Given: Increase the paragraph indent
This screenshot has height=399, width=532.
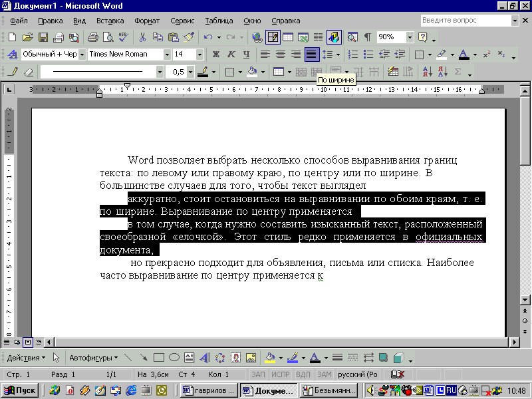Looking at the screenshot, I should 400,55.
